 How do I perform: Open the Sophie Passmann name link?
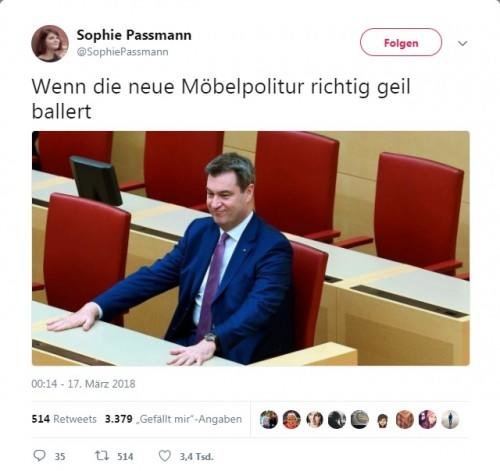(134, 35)
